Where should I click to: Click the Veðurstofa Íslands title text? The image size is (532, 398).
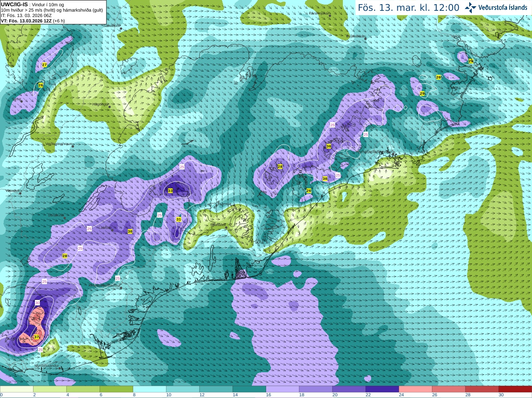[503, 7]
